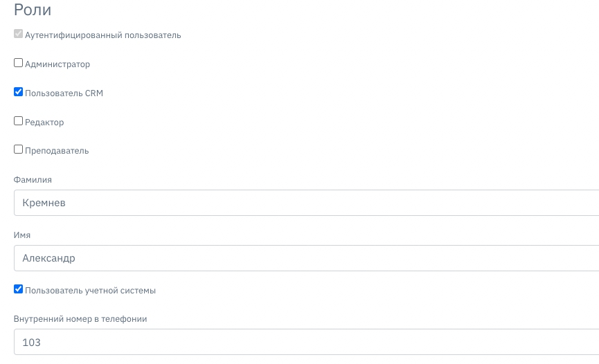Viewport: 599px width, 364px height.
Task: Select the Редактор label text
Action: coord(45,122)
